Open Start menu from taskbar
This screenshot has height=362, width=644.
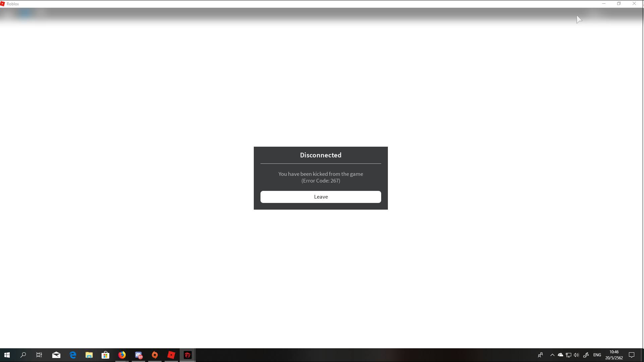7,355
